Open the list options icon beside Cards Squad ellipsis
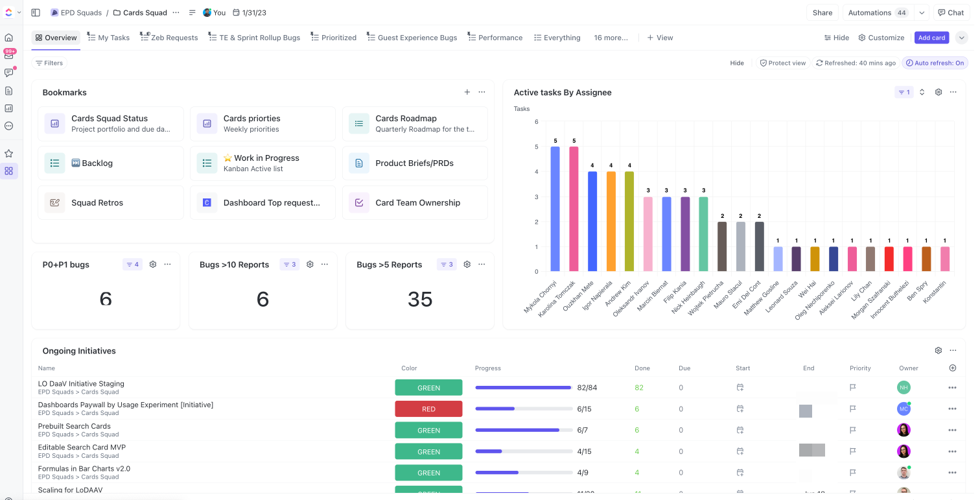980x500 pixels. (x=192, y=12)
